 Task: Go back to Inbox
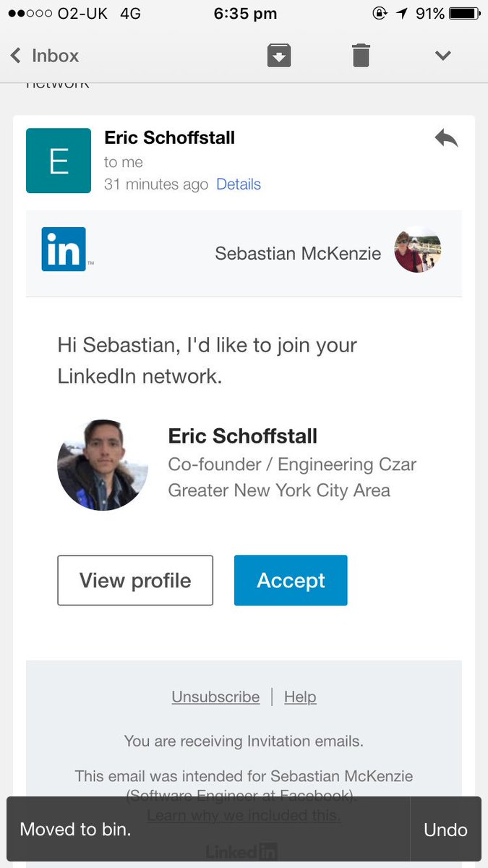(x=45, y=56)
